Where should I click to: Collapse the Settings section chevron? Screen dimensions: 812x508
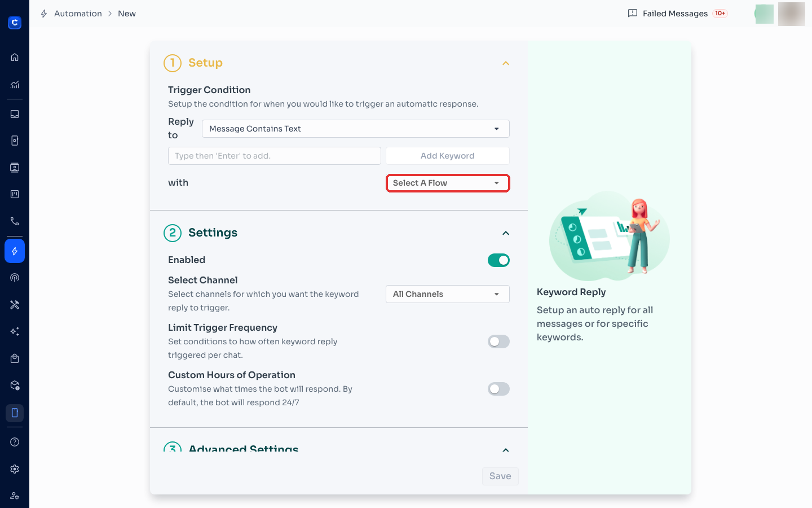pyautogui.click(x=506, y=233)
